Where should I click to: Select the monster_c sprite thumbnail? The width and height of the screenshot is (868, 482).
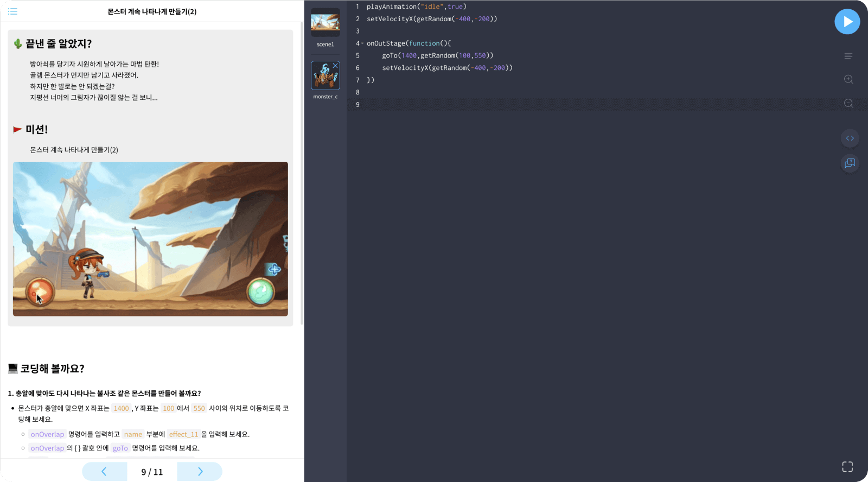coord(325,75)
